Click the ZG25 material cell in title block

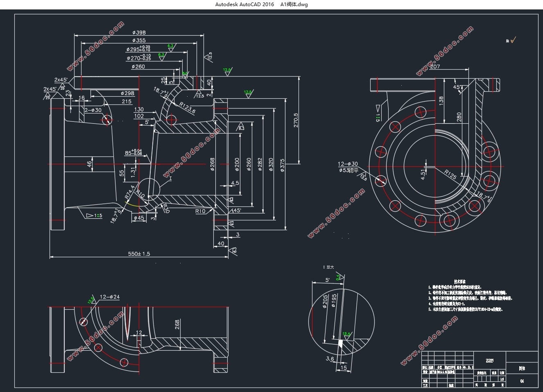point(490,360)
